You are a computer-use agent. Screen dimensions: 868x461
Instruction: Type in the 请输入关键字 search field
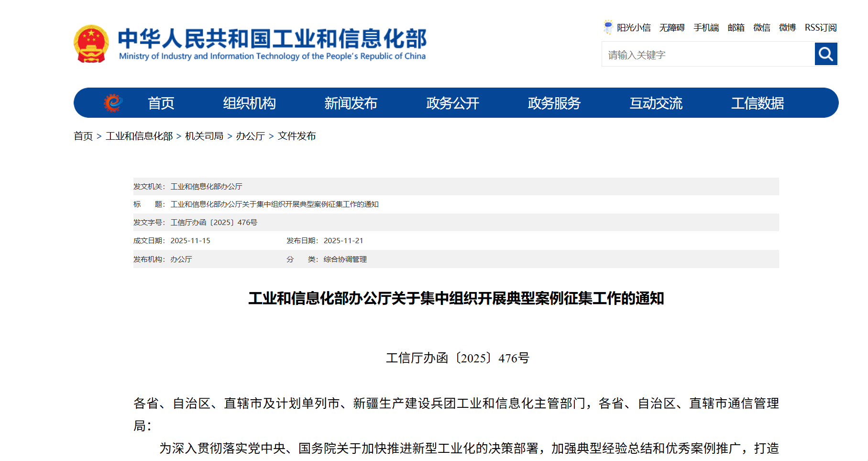point(708,55)
